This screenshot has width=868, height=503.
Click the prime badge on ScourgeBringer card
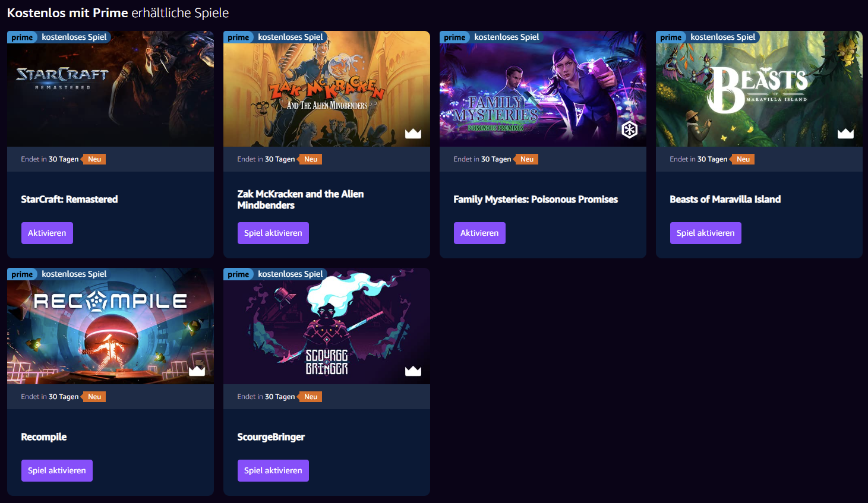click(238, 274)
